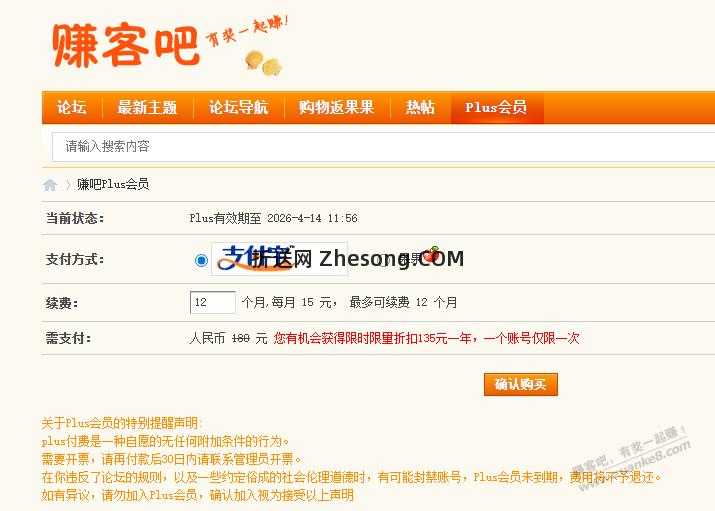The width and height of the screenshot is (715, 511).
Task: Open the 最新主题 menu item
Action: tap(147, 108)
